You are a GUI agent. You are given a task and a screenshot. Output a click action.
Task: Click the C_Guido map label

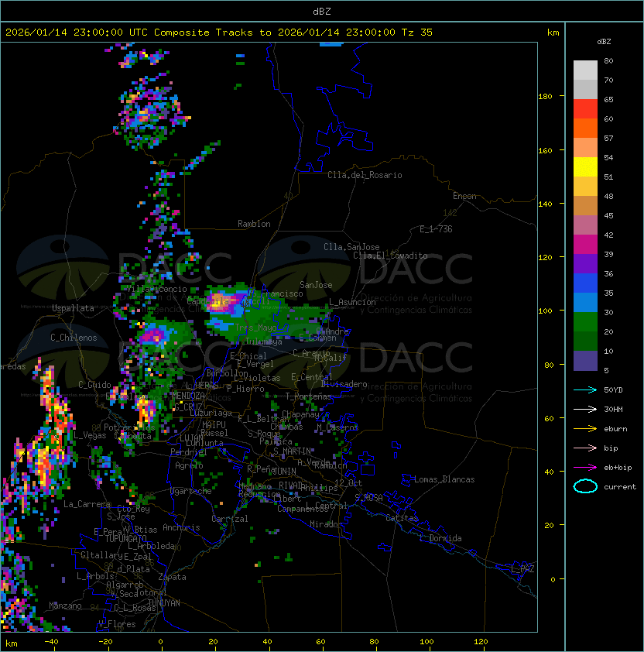click(94, 385)
